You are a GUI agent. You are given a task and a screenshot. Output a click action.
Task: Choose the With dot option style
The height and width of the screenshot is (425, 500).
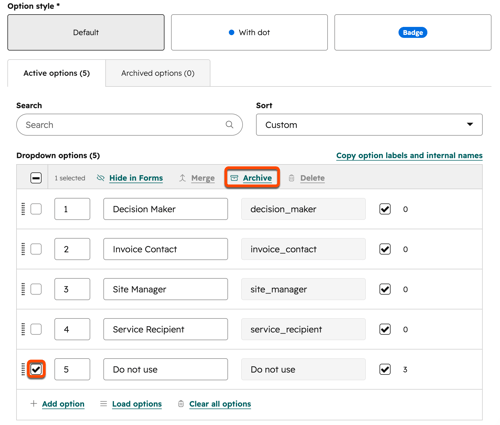(249, 32)
